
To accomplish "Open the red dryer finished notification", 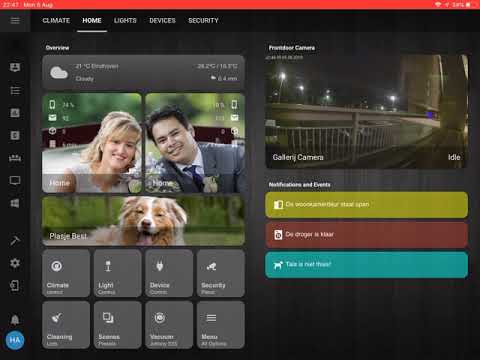I will (367, 235).
